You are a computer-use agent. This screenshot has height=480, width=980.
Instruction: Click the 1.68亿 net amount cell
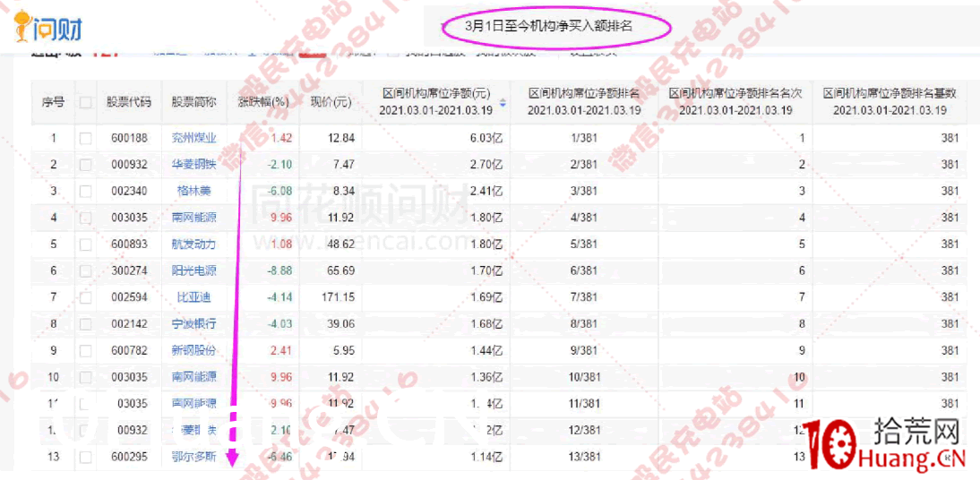click(x=486, y=324)
